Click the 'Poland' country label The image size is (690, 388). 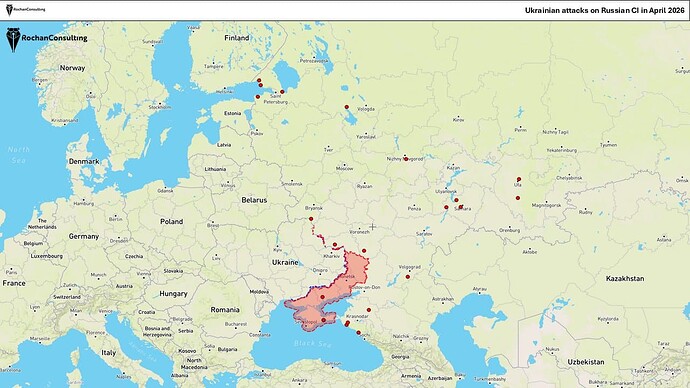172,221
